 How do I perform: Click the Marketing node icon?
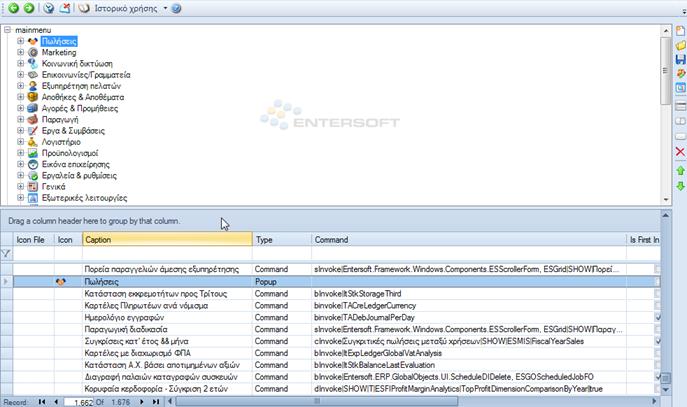click(33, 52)
